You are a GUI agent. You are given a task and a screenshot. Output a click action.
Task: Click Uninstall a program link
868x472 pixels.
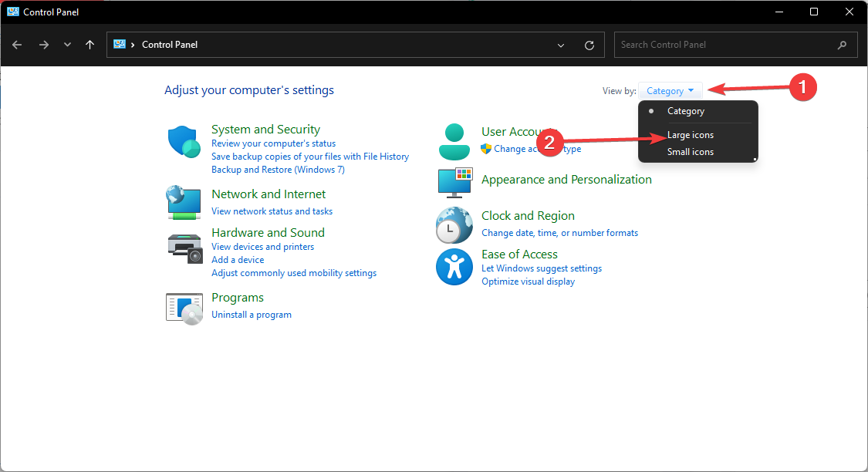coord(252,315)
